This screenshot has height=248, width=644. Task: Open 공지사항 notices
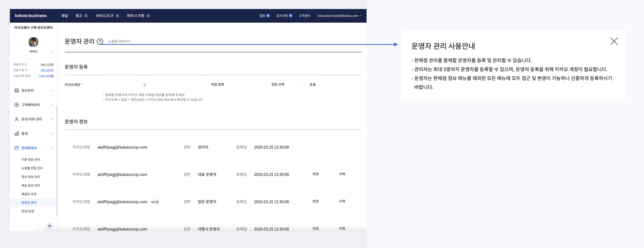[282, 16]
